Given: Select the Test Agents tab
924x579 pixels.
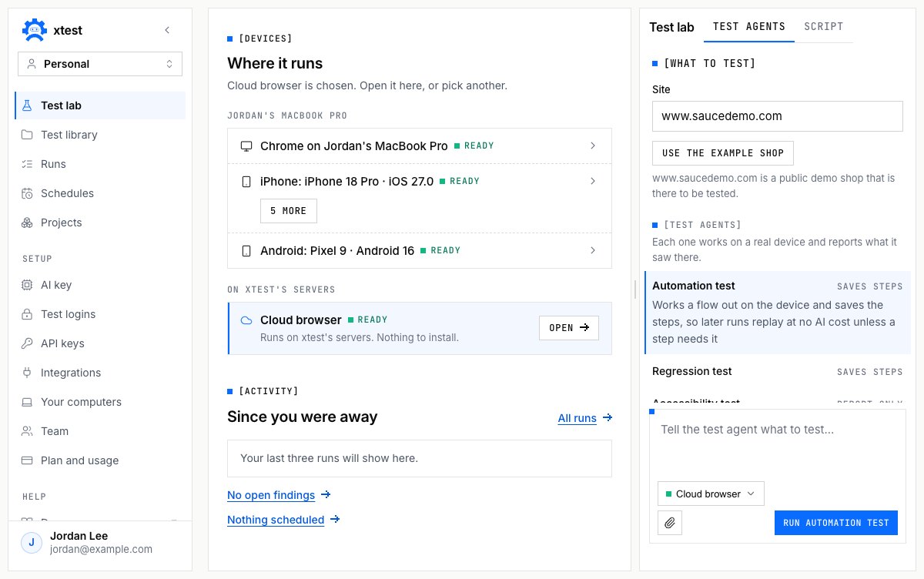Looking at the screenshot, I should (x=749, y=26).
